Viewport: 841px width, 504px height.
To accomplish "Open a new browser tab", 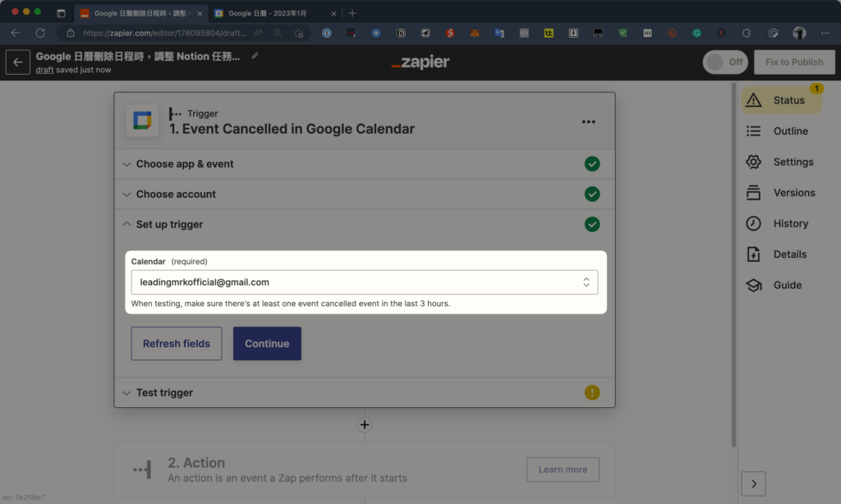I will pyautogui.click(x=352, y=13).
